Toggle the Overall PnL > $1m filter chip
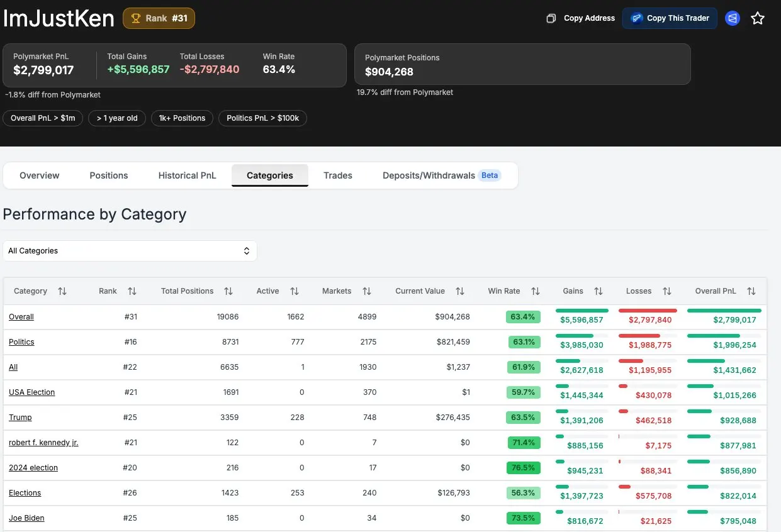Image resolution: width=781 pixels, height=532 pixels. point(42,118)
